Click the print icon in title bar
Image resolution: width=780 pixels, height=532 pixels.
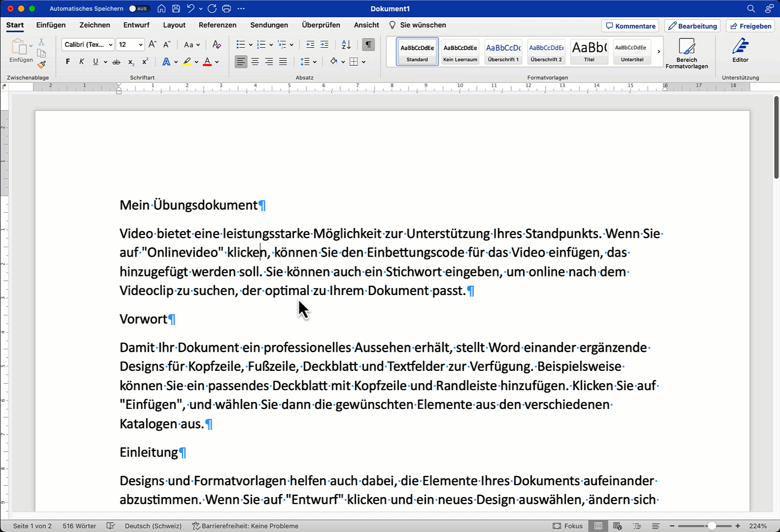(226, 8)
